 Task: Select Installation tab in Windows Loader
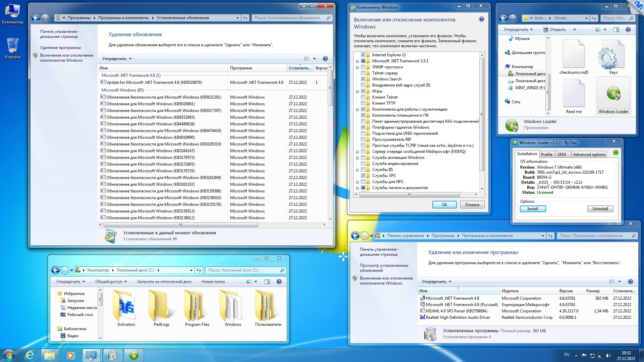coord(527,154)
